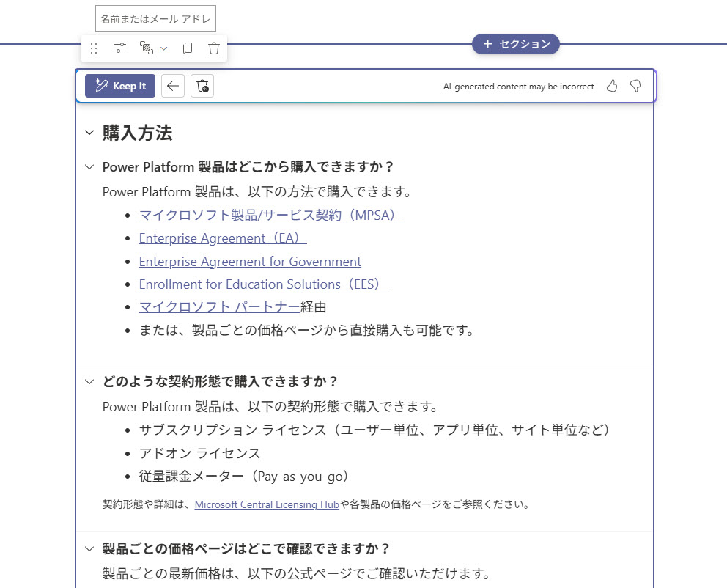727x588 pixels.
Task: Click the 'AI-generated content may be incorrect' notice
Action: click(x=518, y=87)
